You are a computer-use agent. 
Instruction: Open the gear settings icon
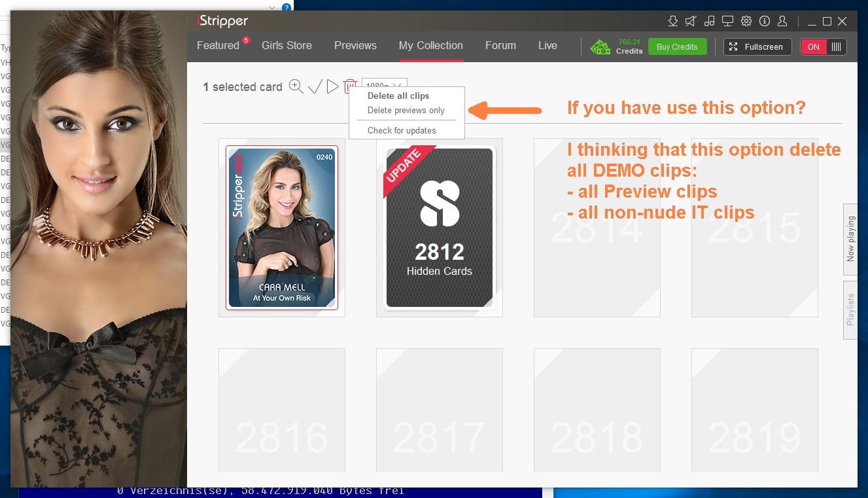pos(746,22)
